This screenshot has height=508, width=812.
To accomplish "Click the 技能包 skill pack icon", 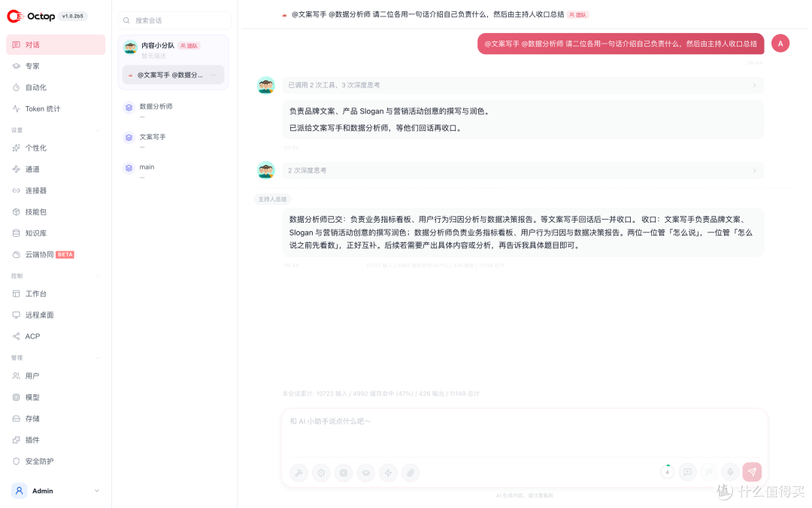I will pyautogui.click(x=16, y=212).
